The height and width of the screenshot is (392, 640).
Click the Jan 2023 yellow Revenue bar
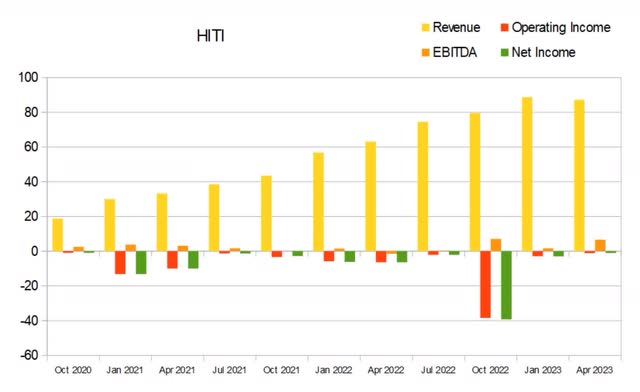[x=527, y=174]
